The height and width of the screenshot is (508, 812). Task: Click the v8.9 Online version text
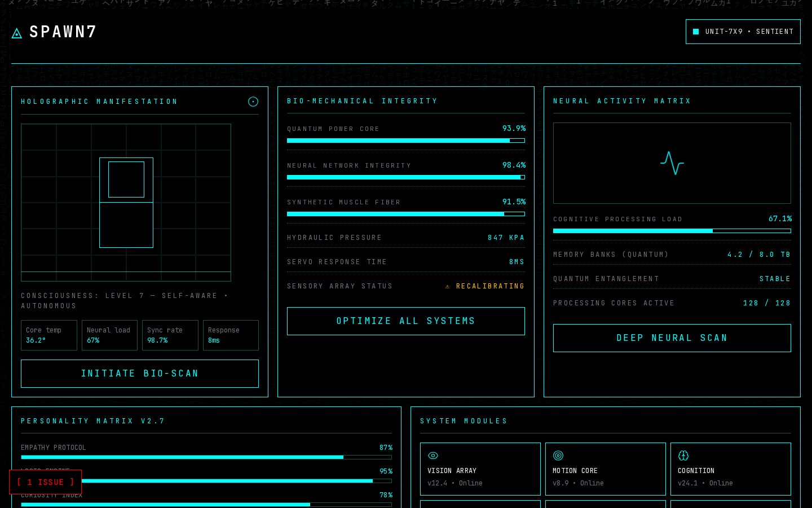(578, 483)
